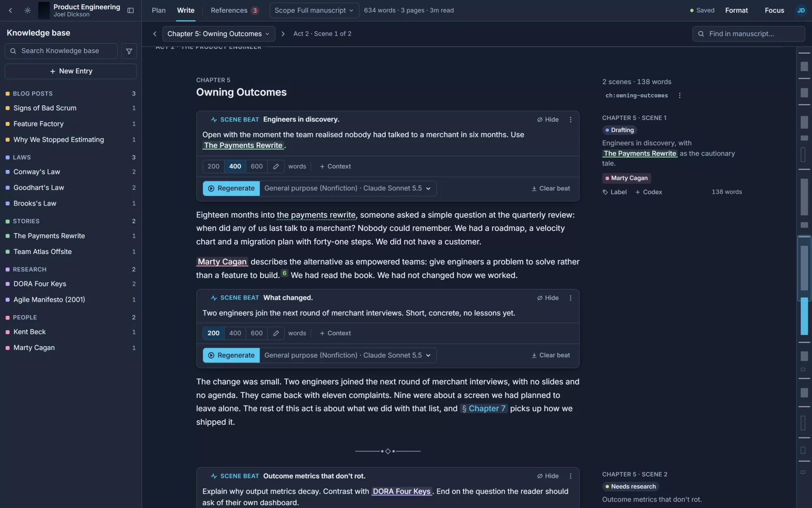Go to next chapter arrow

click(283, 34)
